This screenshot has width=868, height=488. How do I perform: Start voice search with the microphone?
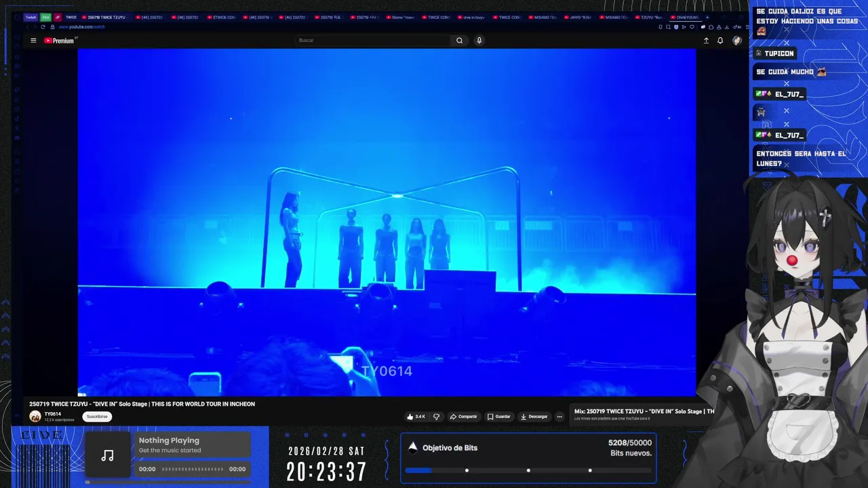(x=479, y=41)
